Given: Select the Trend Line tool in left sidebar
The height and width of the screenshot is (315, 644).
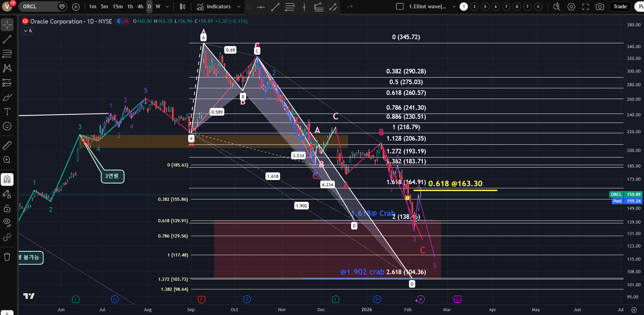Looking at the screenshot, I should pyautogui.click(x=7, y=39).
